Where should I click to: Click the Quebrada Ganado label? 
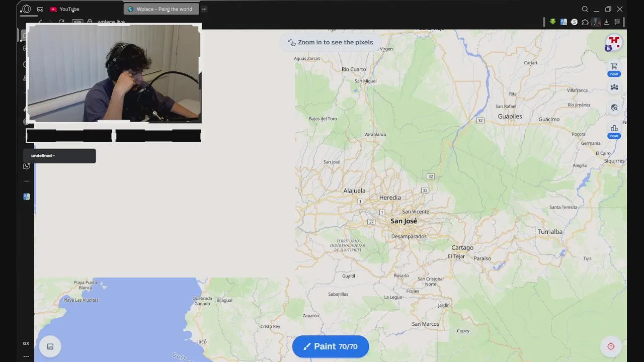coord(202,301)
